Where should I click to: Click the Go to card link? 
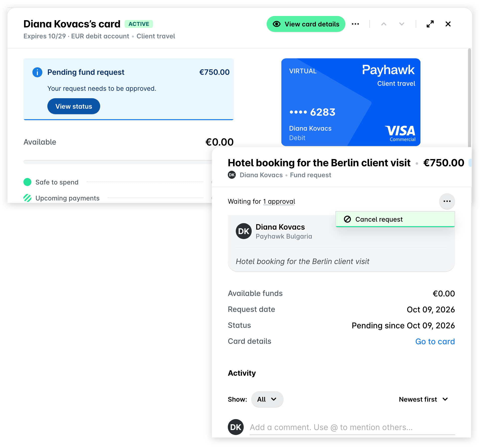pyautogui.click(x=435, y=342)
